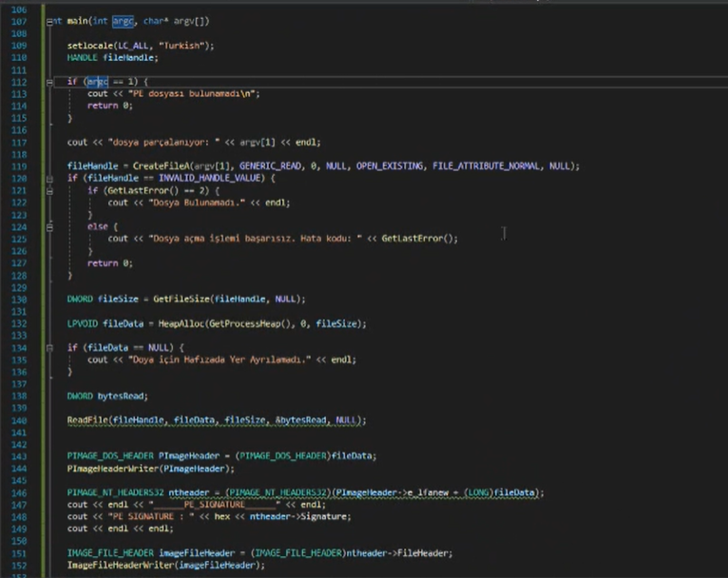Click the "Dosya açma işlemi başarısız. Hata kodu: " string
Screen dimensions: 728x578
pos(256,239)
